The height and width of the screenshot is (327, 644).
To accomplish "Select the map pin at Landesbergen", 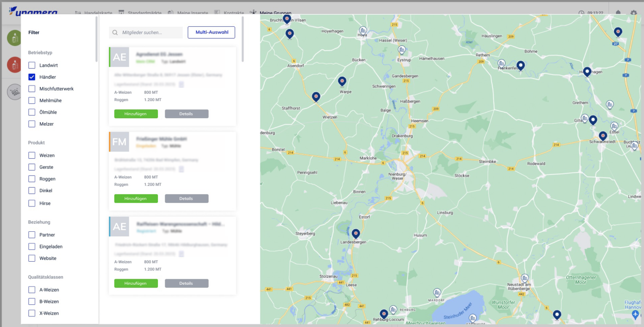I will pos(356,234).
